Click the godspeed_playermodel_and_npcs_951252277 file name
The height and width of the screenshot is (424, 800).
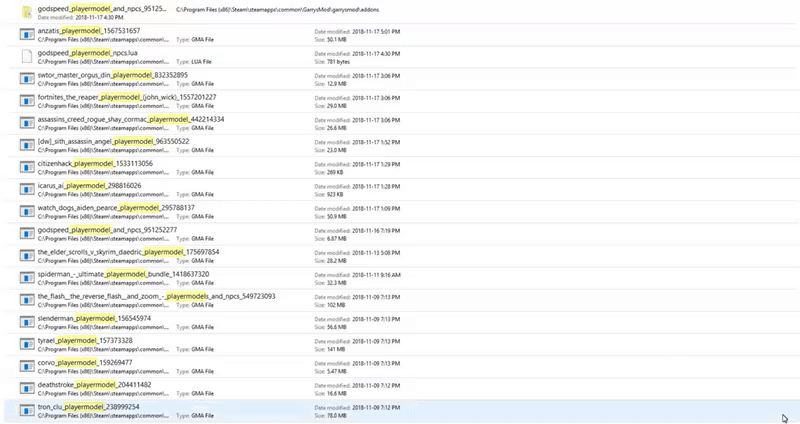(x=107, y=230)
